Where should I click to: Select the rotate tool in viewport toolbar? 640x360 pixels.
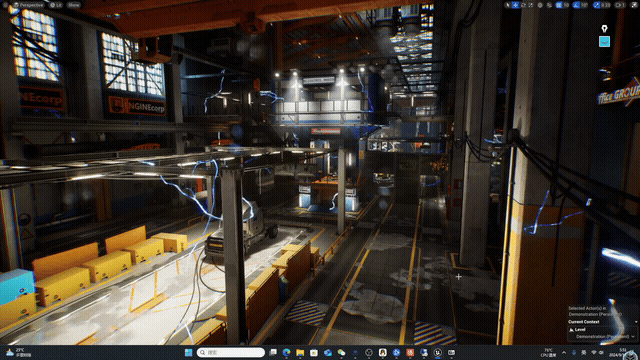click(x=523, y=5)
